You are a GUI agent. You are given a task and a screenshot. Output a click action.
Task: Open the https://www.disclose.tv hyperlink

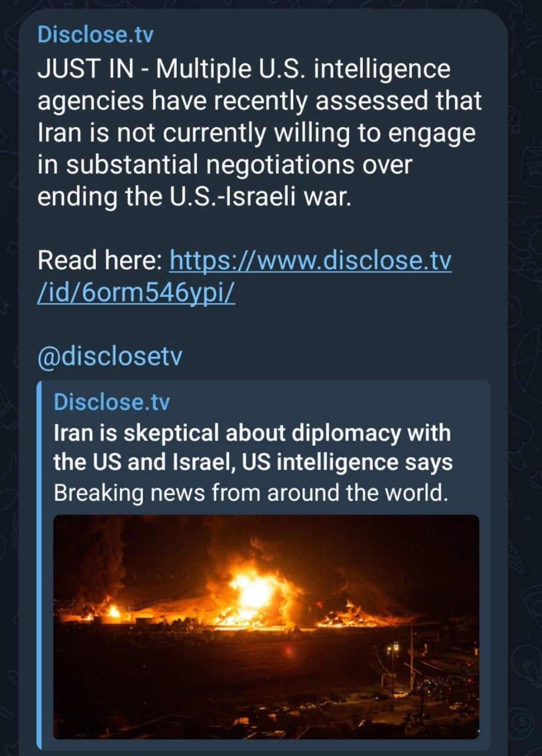click(x=310, y=260)
